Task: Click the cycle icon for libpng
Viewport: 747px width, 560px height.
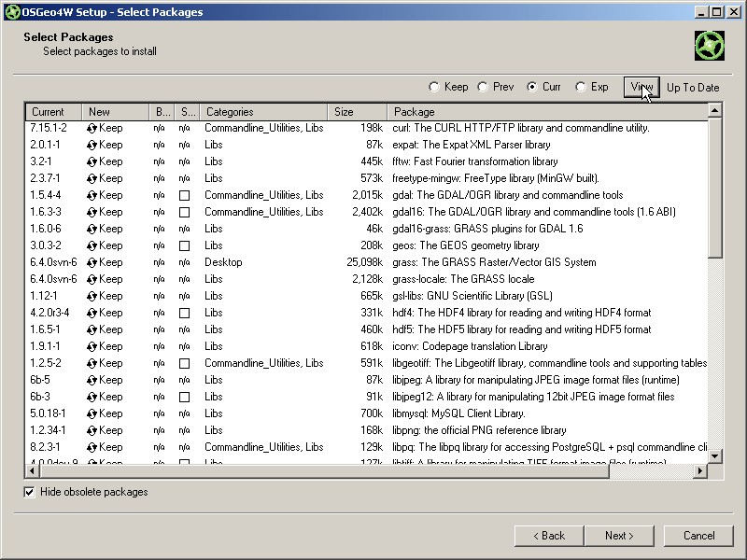Action: [92, 430]
